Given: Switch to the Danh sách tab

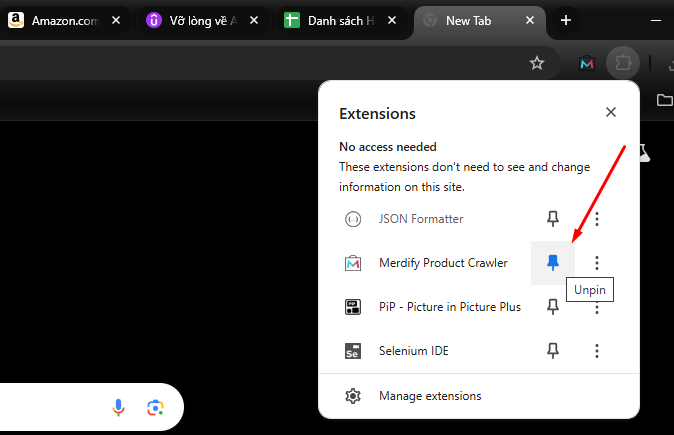Looking at the screenshot, I should click(335, 20).
